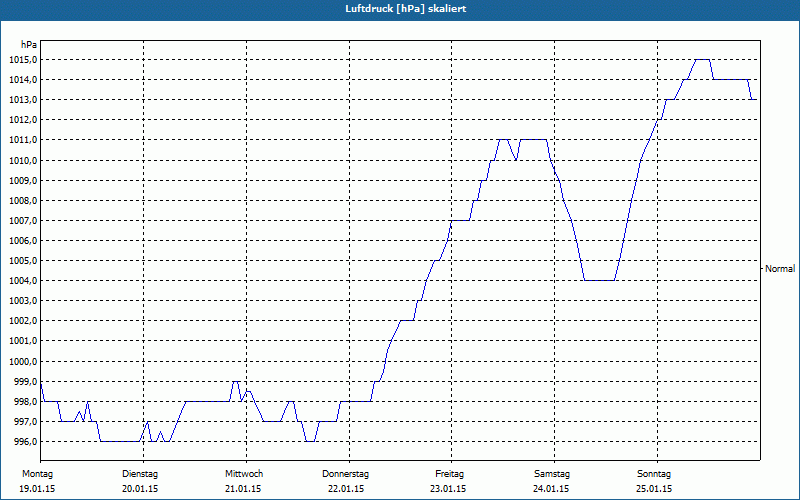This screenshot has width=800, height=500.
Task: Select the Mittwoch day label
Action: (244, 474)
